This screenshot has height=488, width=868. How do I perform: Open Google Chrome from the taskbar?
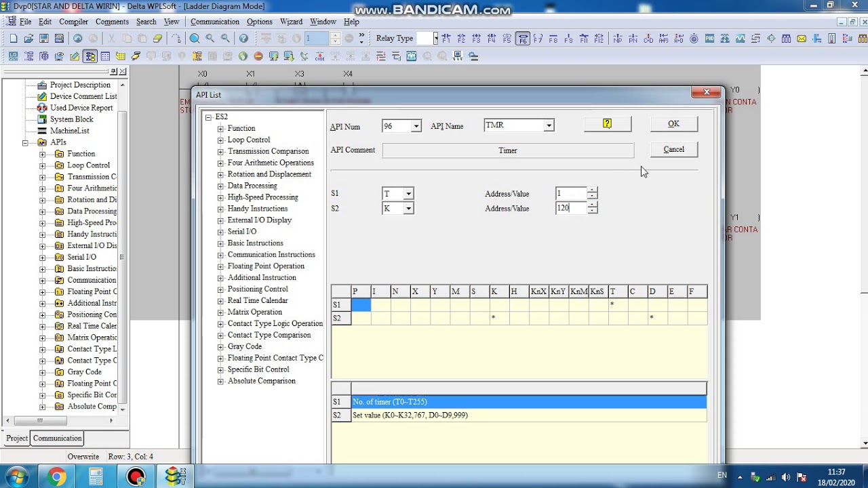tap(56, 477)
